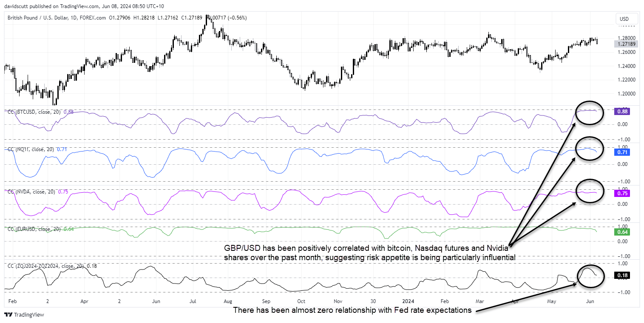
Task: Click the Mar label on time axis
Action: click(480, 301)
